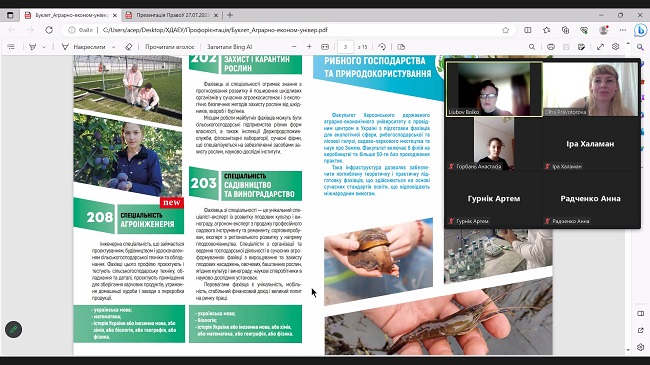Activate the eraser tool
This screenshot has height=365, width=650.
click(129, 47)
